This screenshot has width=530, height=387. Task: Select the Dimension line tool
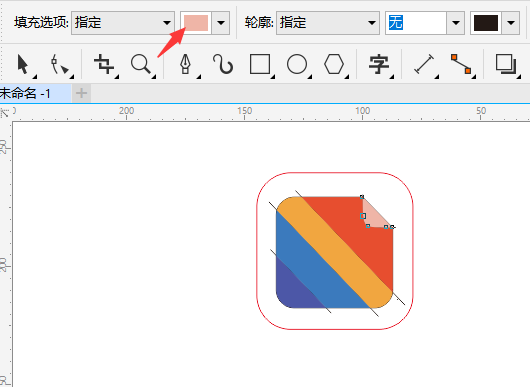click(x=424, y=65)
